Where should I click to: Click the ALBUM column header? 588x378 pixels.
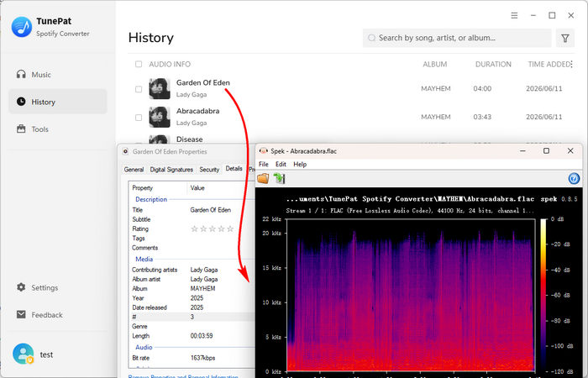pos(434,64)
